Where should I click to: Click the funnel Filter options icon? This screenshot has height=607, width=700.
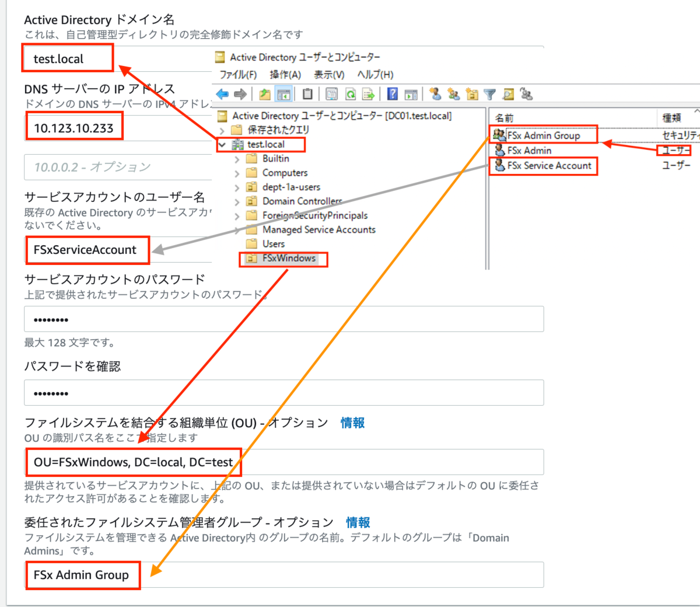click(x=490, y=94)
